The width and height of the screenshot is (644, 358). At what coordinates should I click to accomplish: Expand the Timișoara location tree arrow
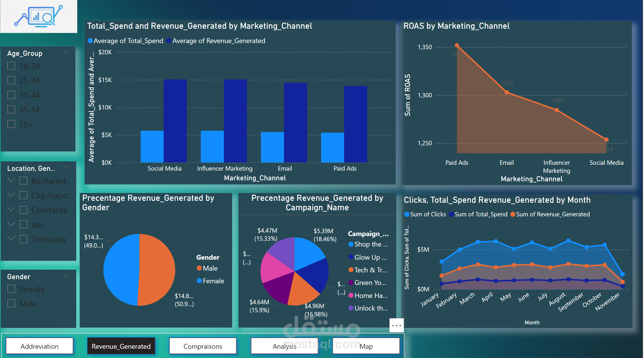[11, 239]
